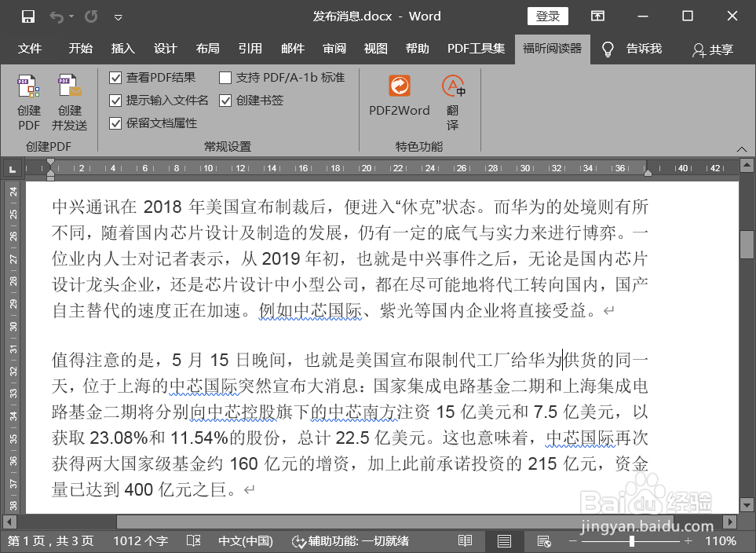Image resolution: width=756 pixels, height=553 pixels.
Task: Click the 登录 sign-in button
Action: [547, 16]
